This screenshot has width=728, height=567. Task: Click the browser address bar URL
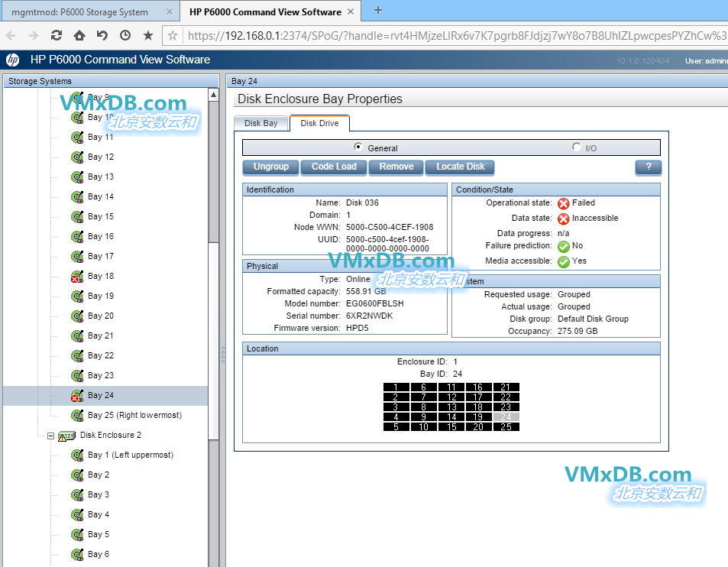click(x=457, y=36)
